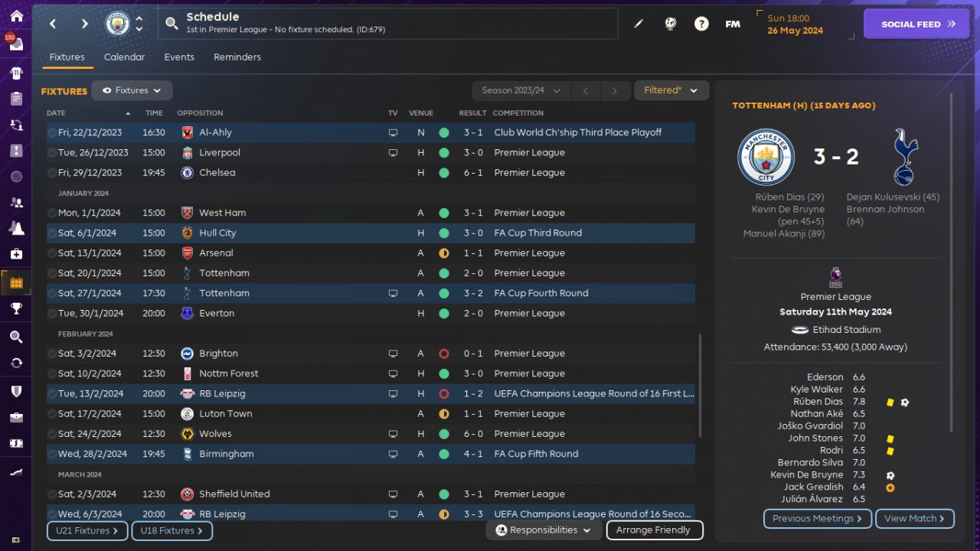Toggle the checkmark beside Tue 13/2/2024 RB Leipzig
This screenshot has height=551, width=980.
click(x=51, y=393)
